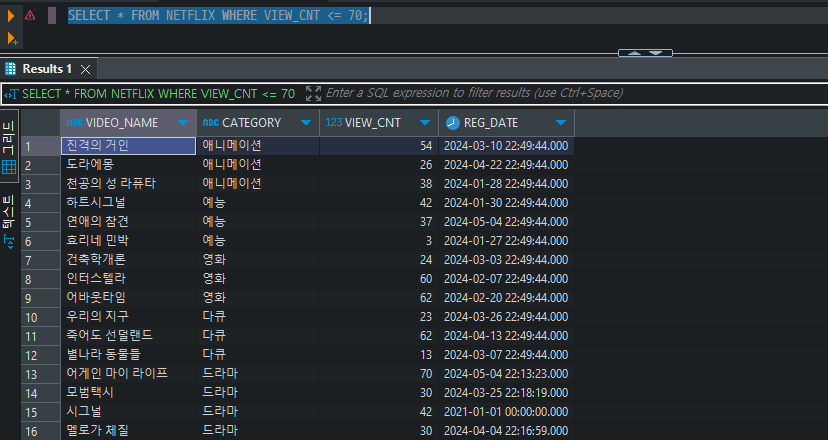Screen dimensions: 828x440
Task: Open the VIEW_CNT column dropdown
Action: (425, 123)
